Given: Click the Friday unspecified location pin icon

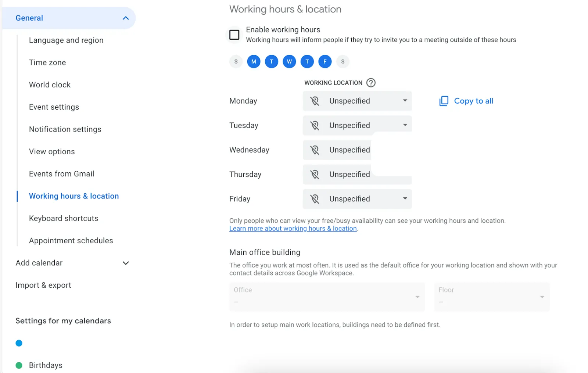Looking at the screenshot, I should 315,199.
